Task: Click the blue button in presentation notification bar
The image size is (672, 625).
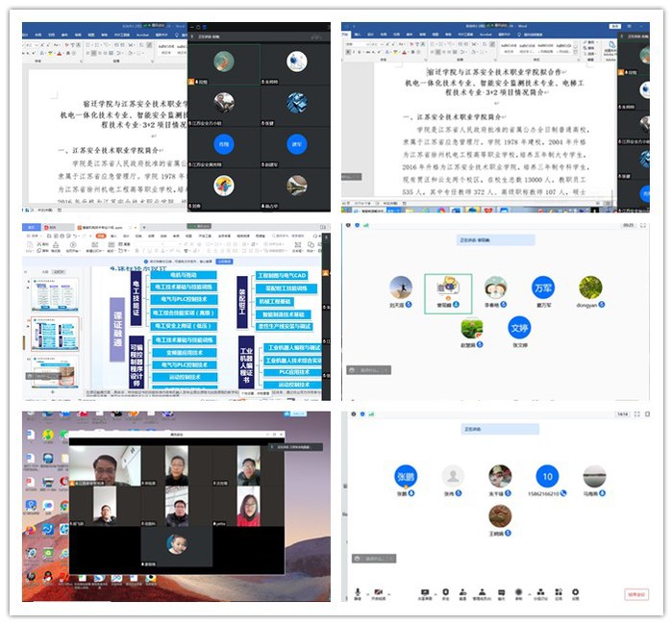Action: (x=224, y=261)
